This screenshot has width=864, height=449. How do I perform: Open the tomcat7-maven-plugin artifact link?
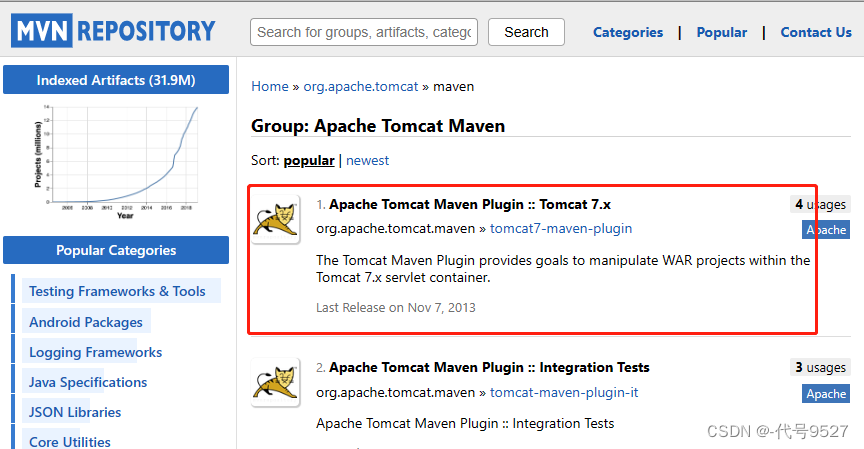[560, 228]
